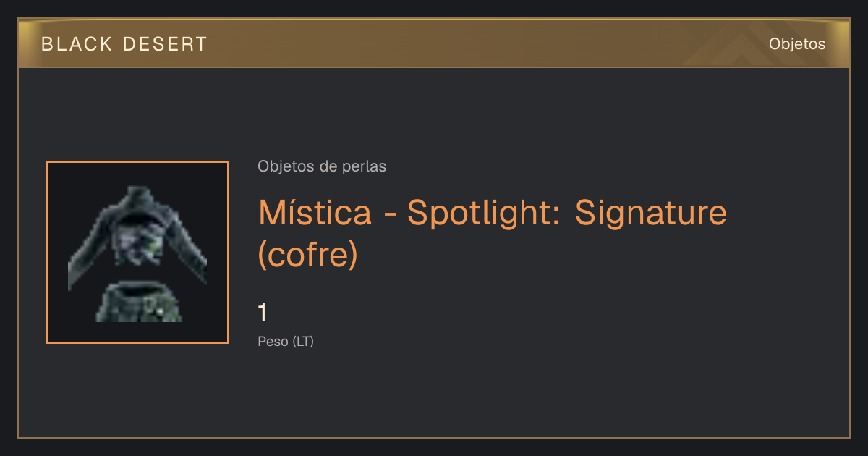Click the Mística - Spotlight: Signature title

pyautogui.click(x=492, y=233)
